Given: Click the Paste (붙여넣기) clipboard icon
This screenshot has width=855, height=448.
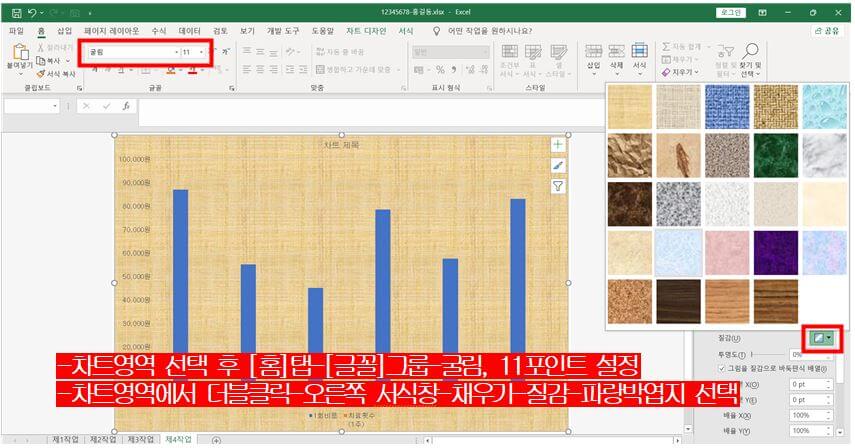Looking at the screenshot, I should point(20,52).
